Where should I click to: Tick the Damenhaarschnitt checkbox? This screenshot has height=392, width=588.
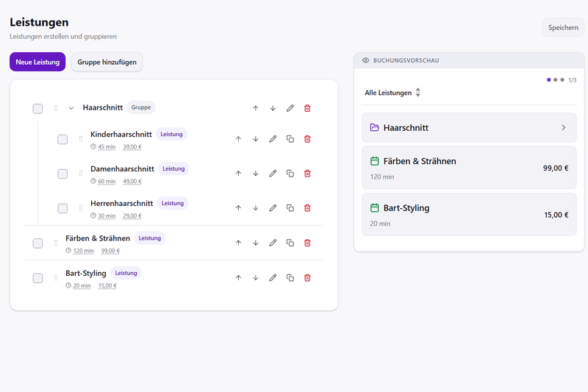(x=62, y=174)
